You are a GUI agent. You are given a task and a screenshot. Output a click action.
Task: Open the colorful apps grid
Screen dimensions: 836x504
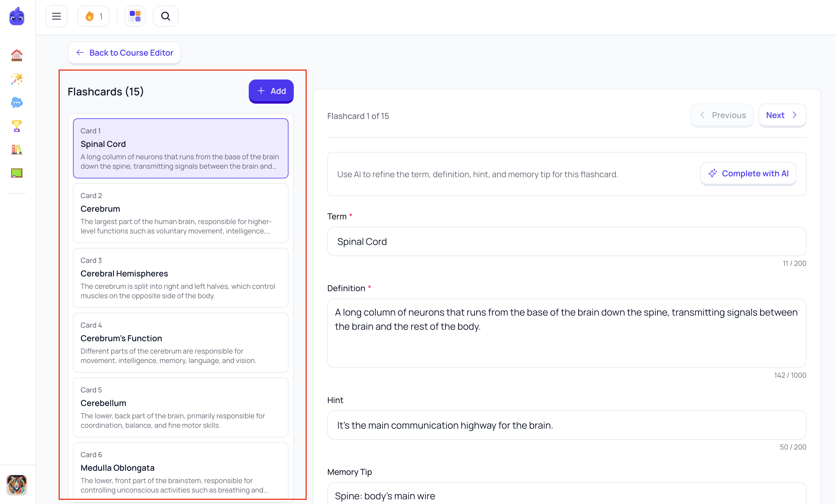(135, 16)
